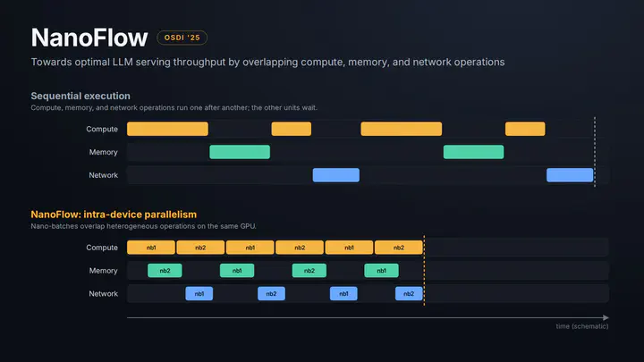
Task: Click the white dotted sequential end marker
Action: click(x=595, y=152)
